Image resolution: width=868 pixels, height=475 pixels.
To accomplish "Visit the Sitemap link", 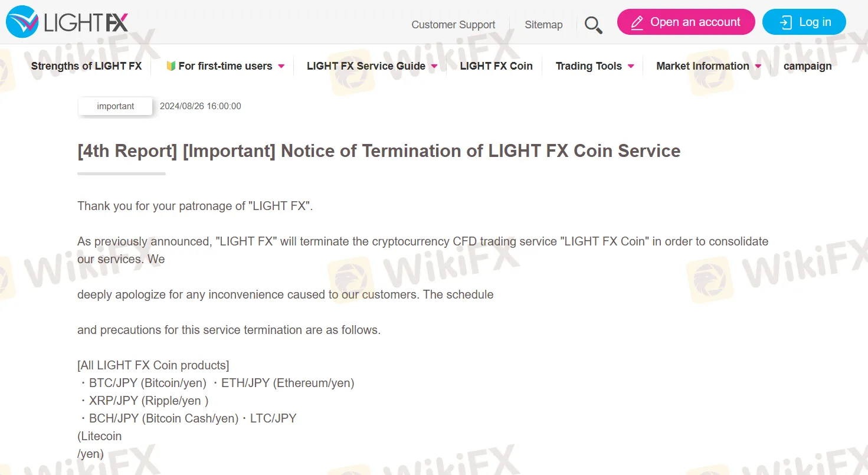I will 543,25.
